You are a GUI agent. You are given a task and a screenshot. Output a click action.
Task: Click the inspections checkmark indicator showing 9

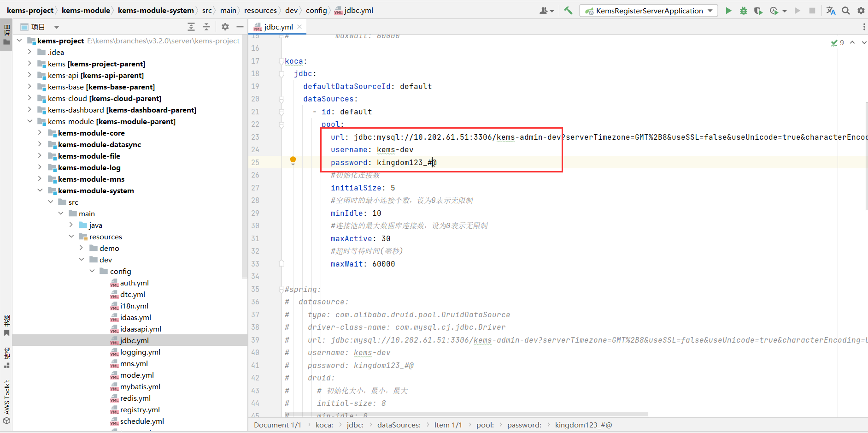click(837, 43)
